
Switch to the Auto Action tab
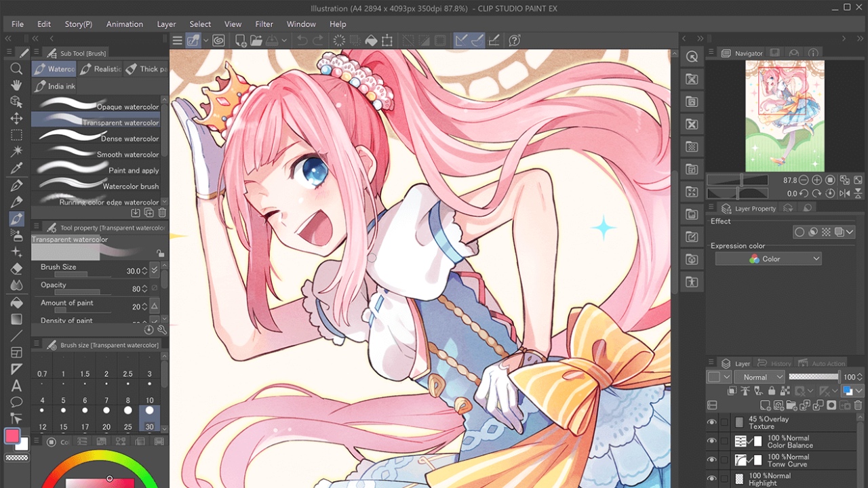point(821,363)
